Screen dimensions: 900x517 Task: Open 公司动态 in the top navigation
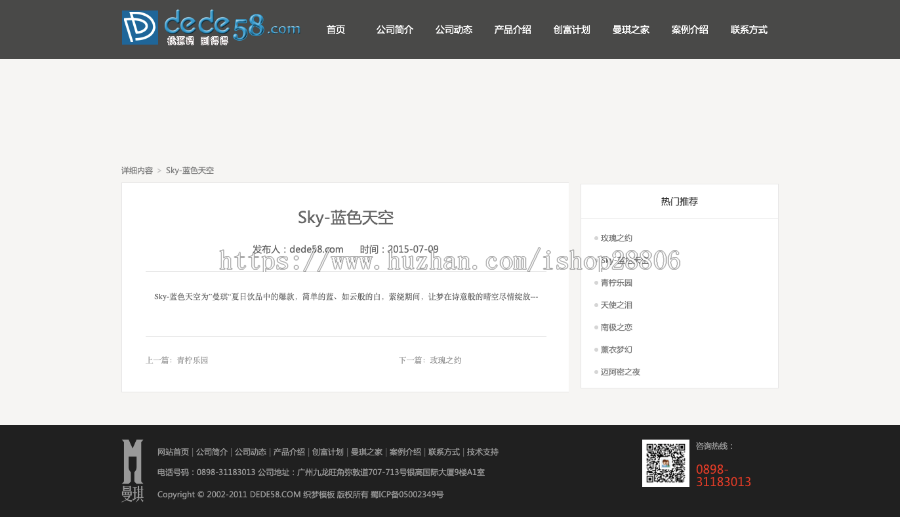point(453,29)
